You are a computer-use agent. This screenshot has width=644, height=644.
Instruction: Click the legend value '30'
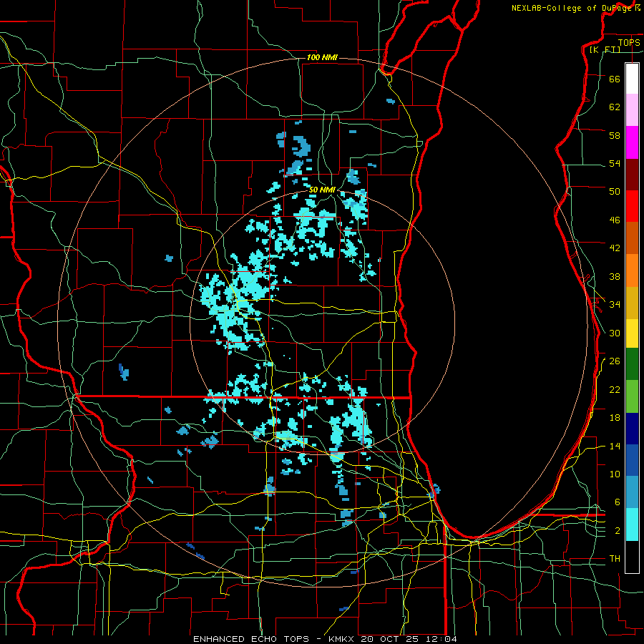tap(615, 333)
